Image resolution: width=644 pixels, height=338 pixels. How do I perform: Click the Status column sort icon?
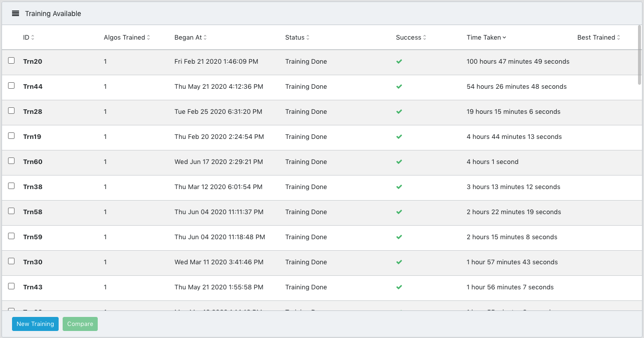tap(308, 38)
